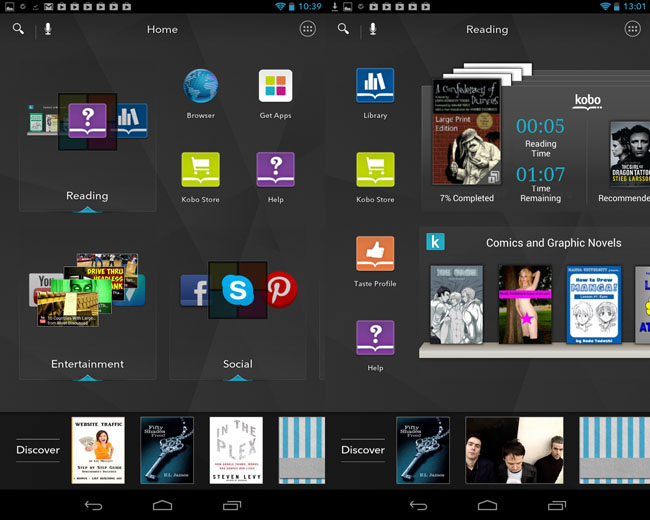Open Taste Profile
650x520 pixels.
375,262
